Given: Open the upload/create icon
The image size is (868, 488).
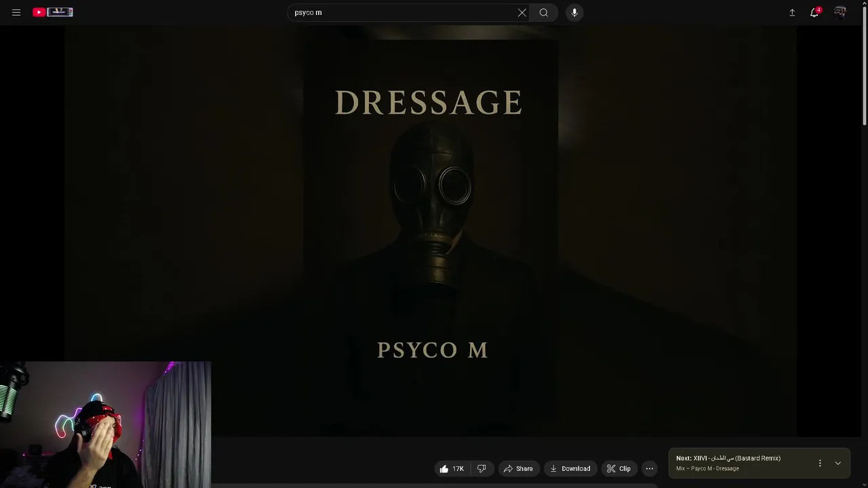Looking at the screenshot, I should 792,12.
